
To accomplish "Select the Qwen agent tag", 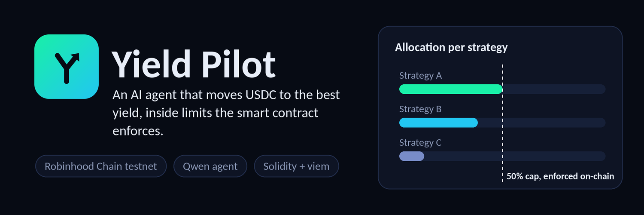I will (x=210, y=166).
